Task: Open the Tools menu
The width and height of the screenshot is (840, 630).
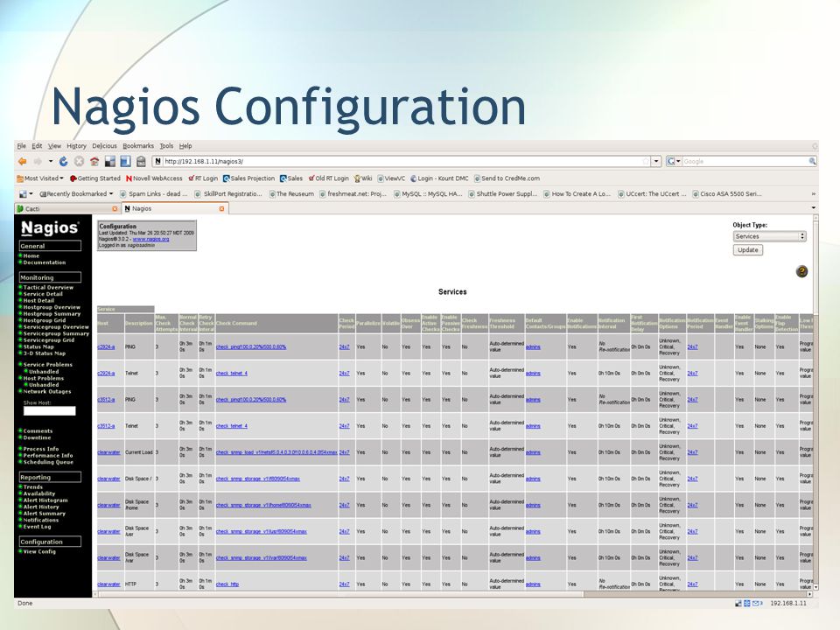Action: [166, 146]
